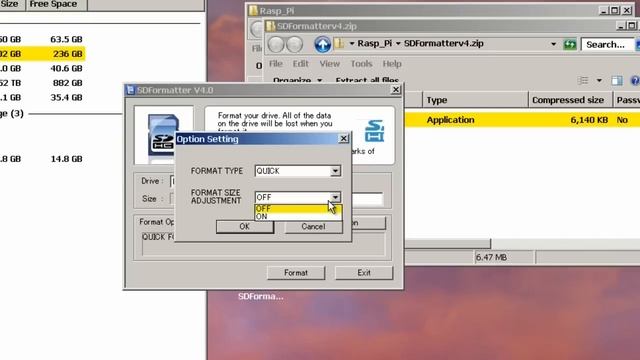Click the 63.5 GB free space value
640x360 pixels.
[66, 39]
